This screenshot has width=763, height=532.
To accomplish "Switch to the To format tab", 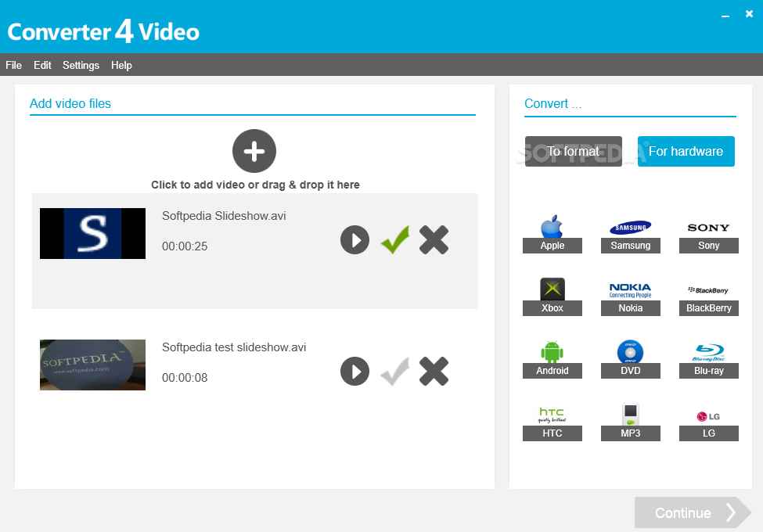I will coord(573,151).
